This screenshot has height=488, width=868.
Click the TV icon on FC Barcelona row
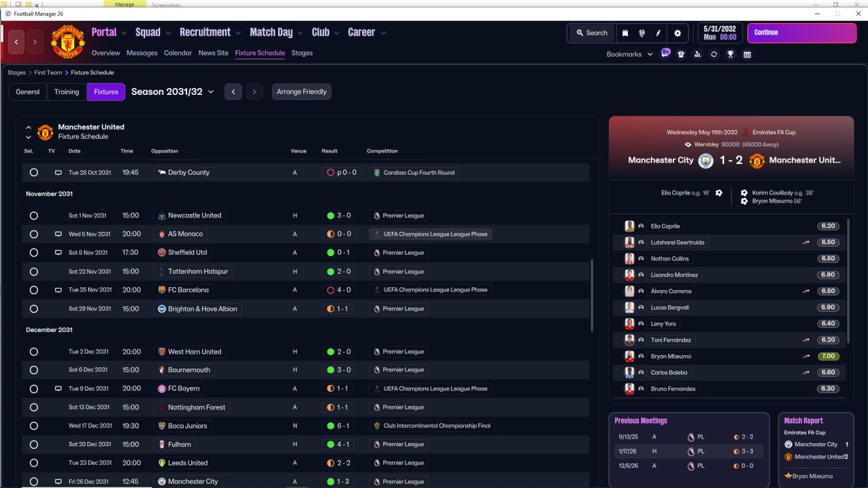58,290
